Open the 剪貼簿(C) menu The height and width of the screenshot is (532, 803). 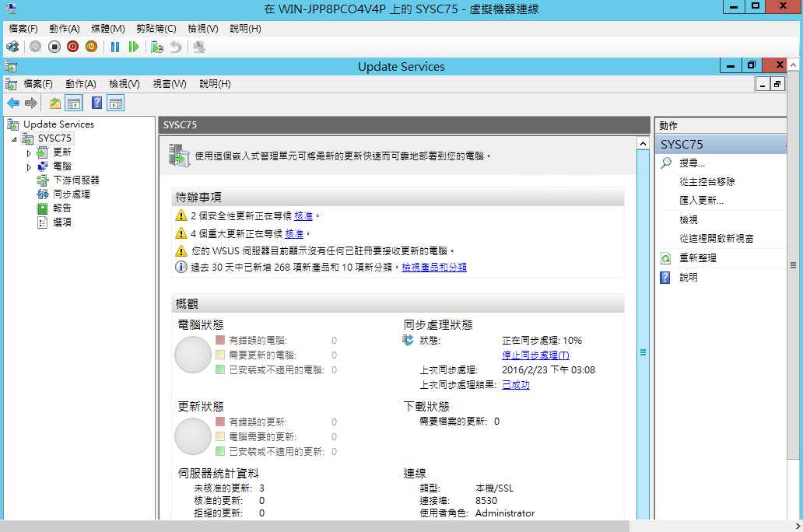coord(156,29)
